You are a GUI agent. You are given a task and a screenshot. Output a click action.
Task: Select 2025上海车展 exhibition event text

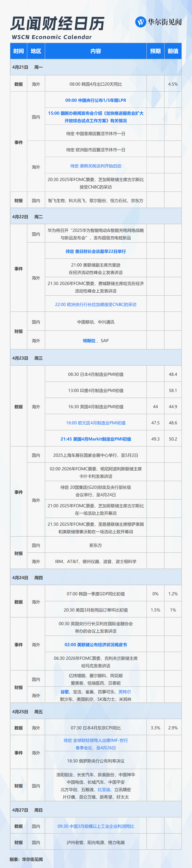click(96, 455)
